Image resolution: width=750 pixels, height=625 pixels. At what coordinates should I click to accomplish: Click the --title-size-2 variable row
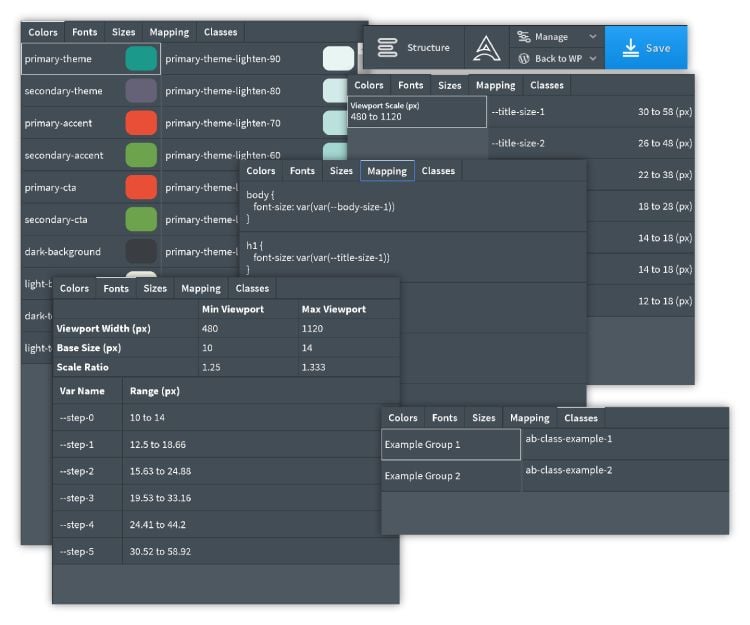click(592, 143)
